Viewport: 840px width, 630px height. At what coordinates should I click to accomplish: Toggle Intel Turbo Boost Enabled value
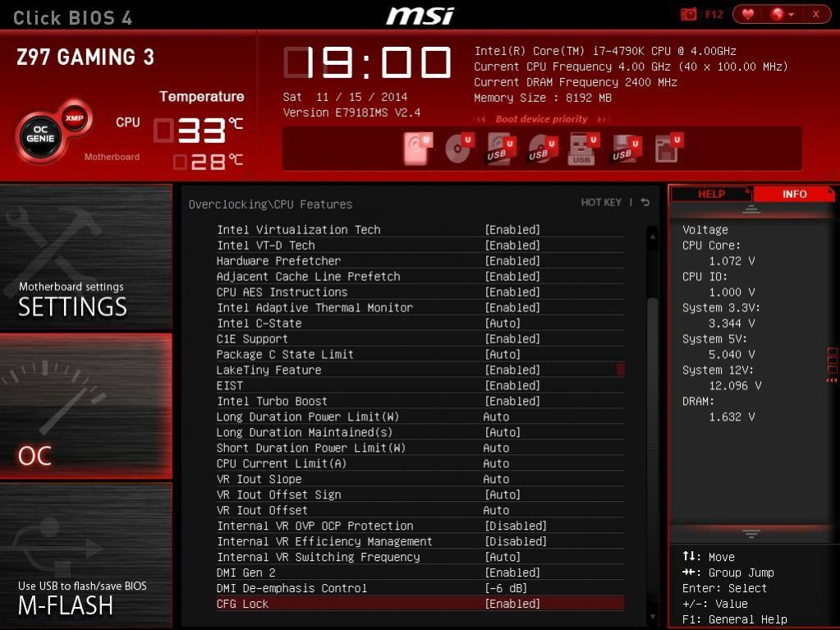click(512, 402)
